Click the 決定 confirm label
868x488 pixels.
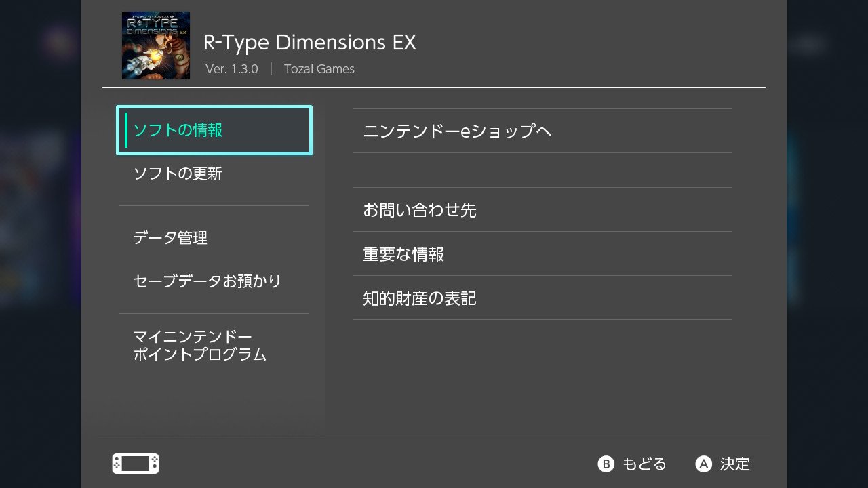(x=735, y=464)
